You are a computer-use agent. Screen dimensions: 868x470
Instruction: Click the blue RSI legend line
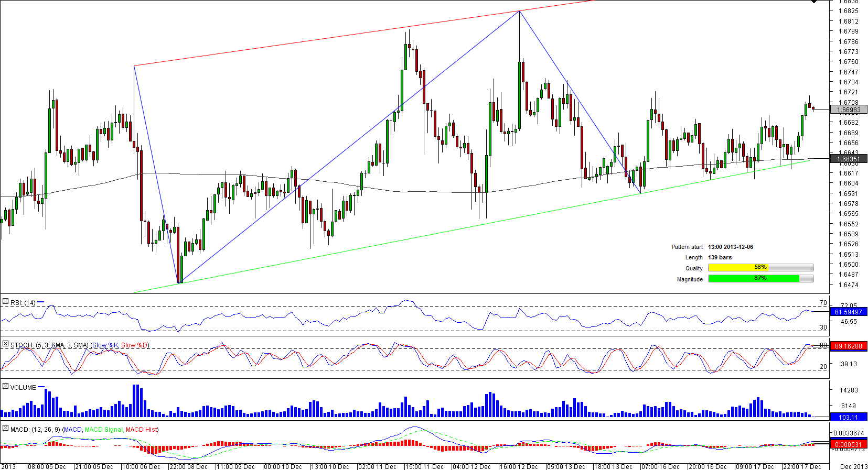[x=41, y=302]
